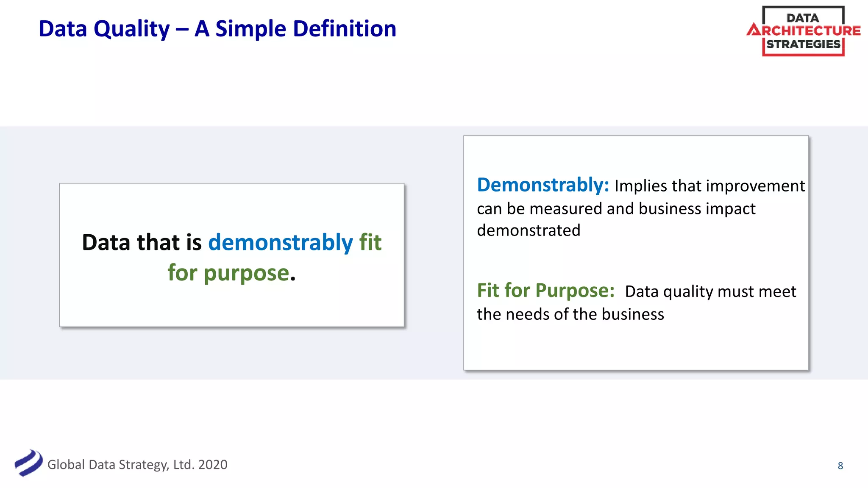This screenshot has width=868, height=488.
Task: Click the line the needs of the business
Action: click(x=570, y=314)
